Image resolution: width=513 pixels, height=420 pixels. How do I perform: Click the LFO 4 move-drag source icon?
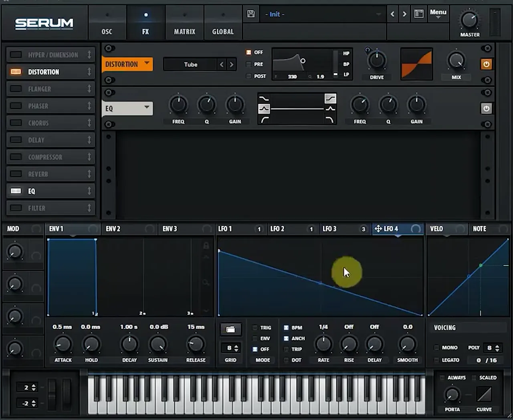[378, 228]
